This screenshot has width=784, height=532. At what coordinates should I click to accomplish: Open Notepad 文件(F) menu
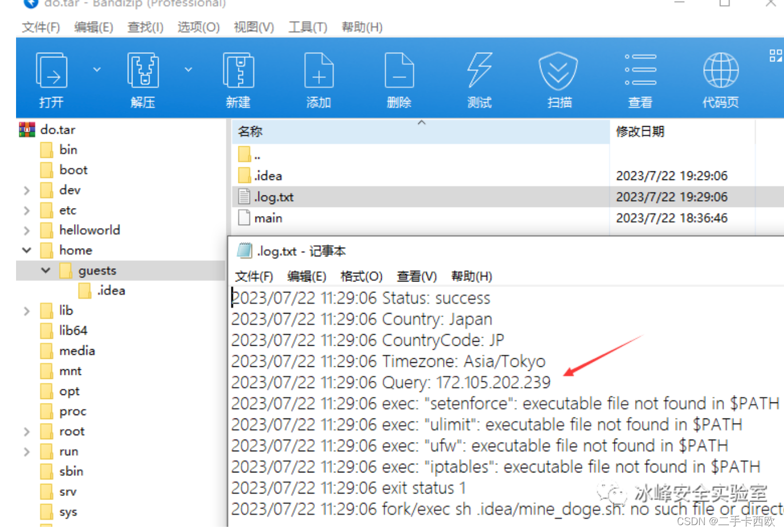click(254, 276)
